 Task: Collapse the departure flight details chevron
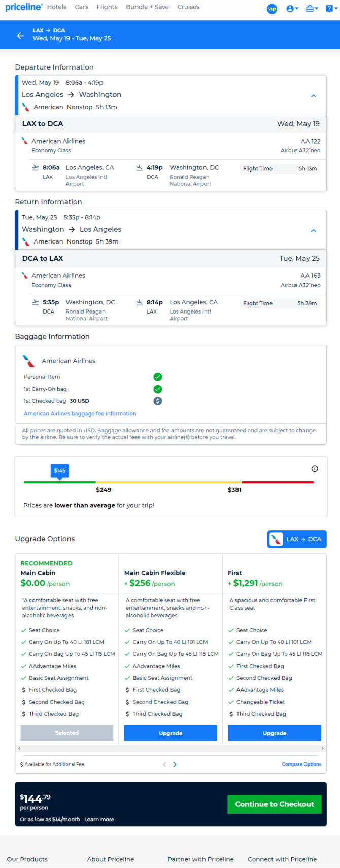[314, 96]
